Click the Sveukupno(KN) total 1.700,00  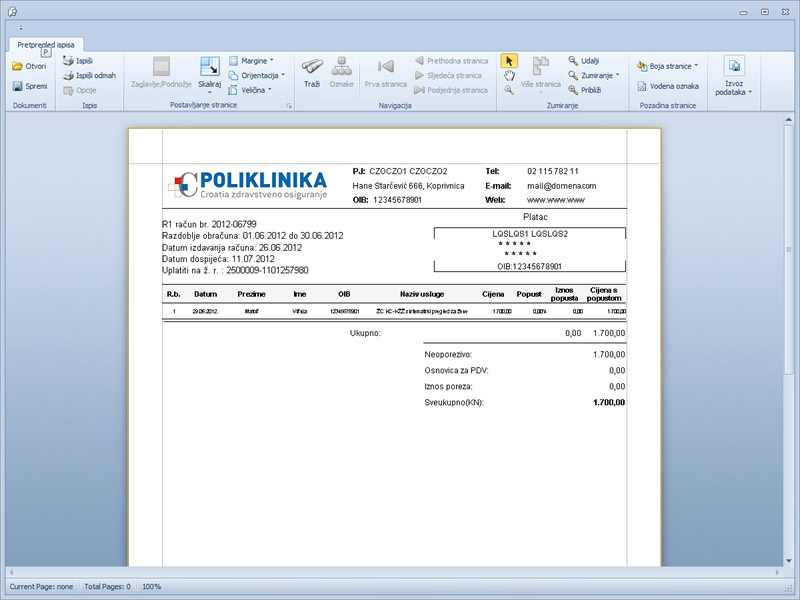tap(609, 403)
